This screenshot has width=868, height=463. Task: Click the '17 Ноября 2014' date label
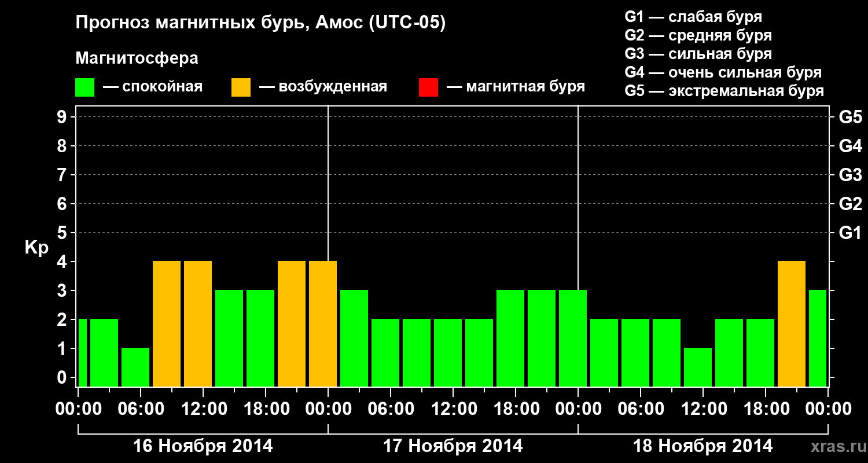click(453, 446)
